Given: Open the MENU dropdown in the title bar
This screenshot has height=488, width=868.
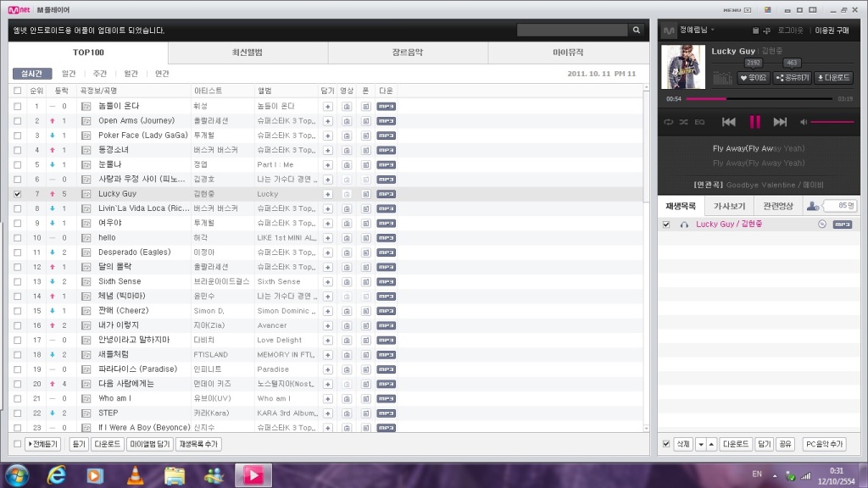Looking at the screenshot, I should tap(737, 10).
